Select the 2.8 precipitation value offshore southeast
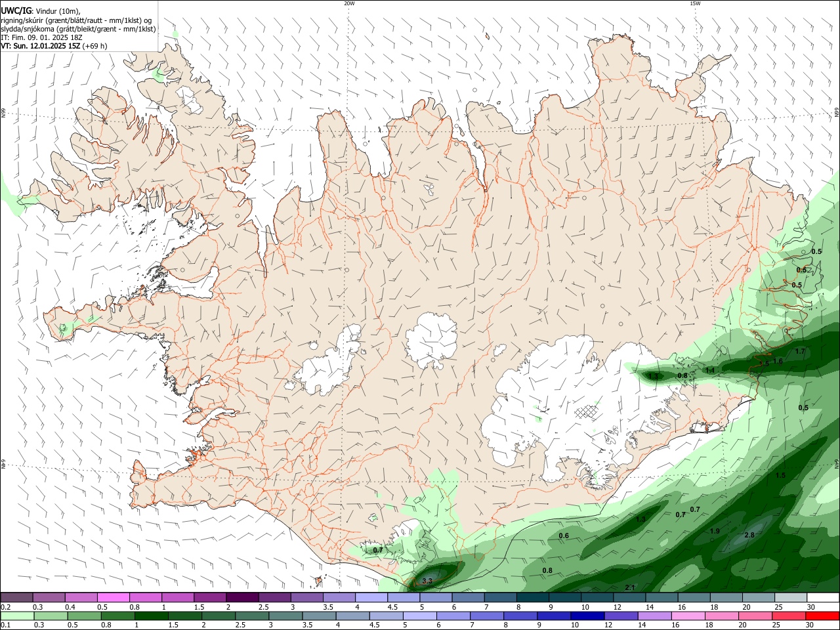The height and width of the screenshot is (630, 840). pyautogui.click(x=749, y=535)
